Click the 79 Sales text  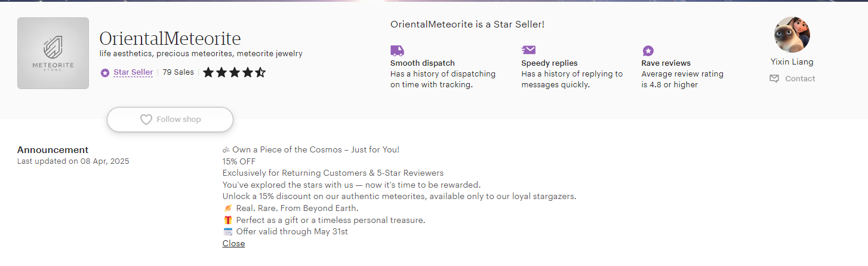click(x=178, y=72)
